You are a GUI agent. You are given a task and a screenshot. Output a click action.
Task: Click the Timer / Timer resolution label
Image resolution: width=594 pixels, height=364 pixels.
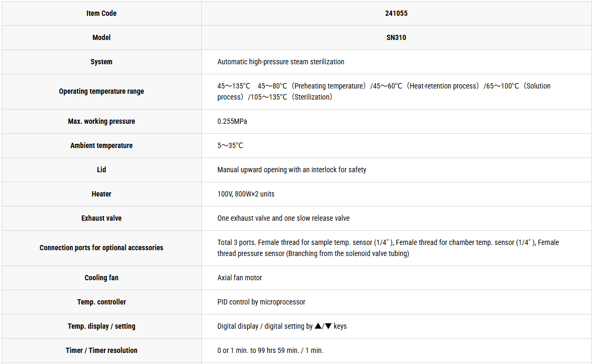pos(101,350)
